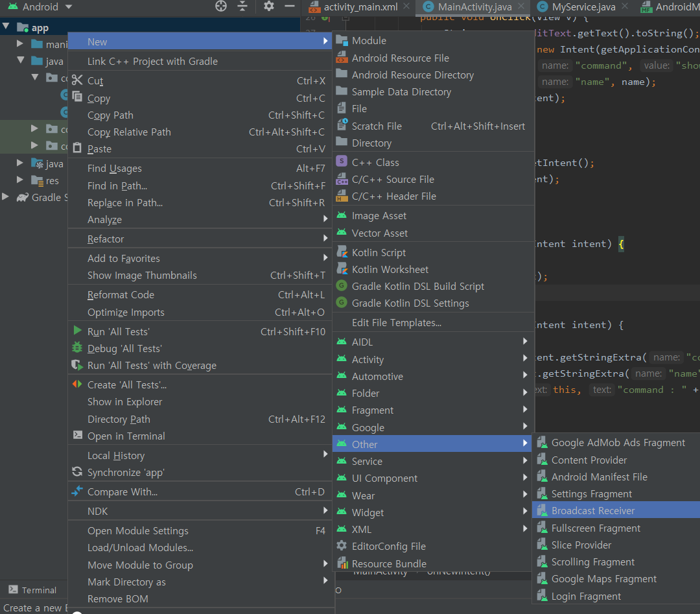The image size is (700, 614).
Task: Click the Image Asset android icon
Action: coord(342,215)
